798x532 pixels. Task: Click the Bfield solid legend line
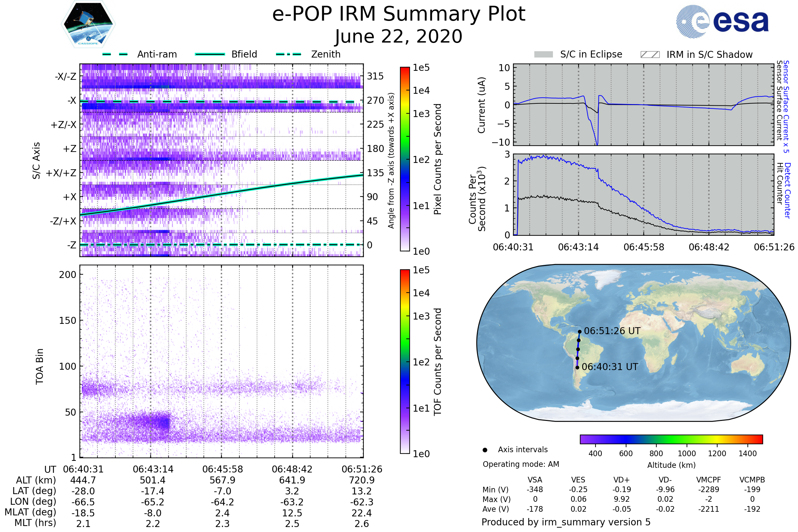pyautogui.click(x=210, y=54)
